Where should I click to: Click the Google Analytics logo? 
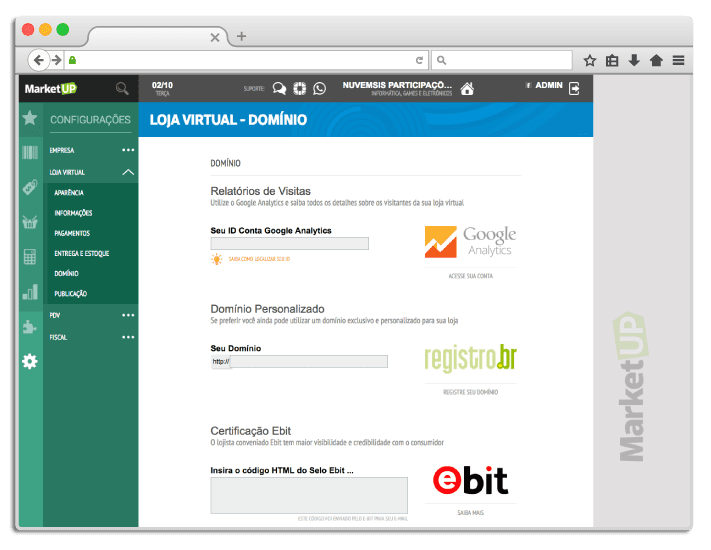coord(470,242)
